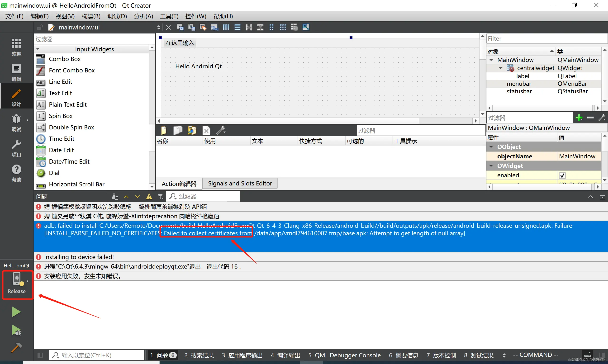Collapse the centralwidget tree node

click(x=501, y=68)
